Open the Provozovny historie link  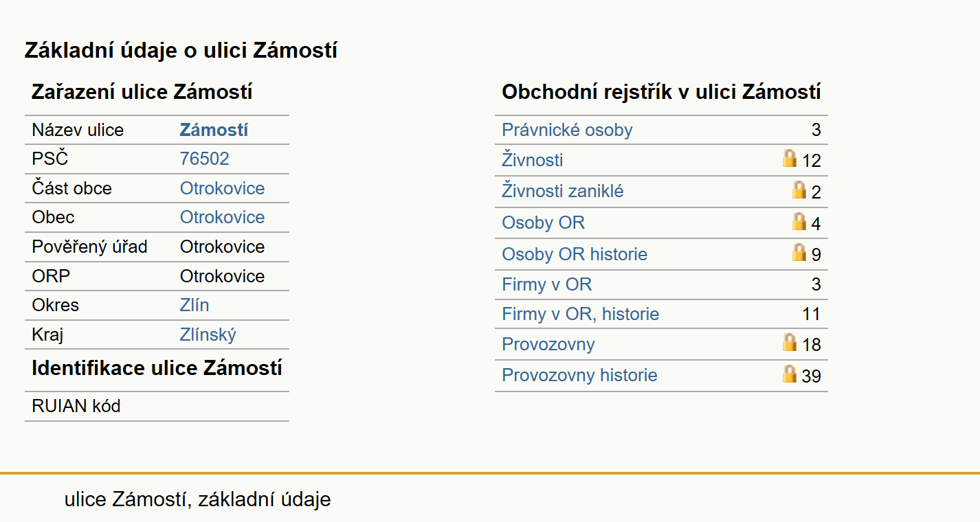point(579,375)
